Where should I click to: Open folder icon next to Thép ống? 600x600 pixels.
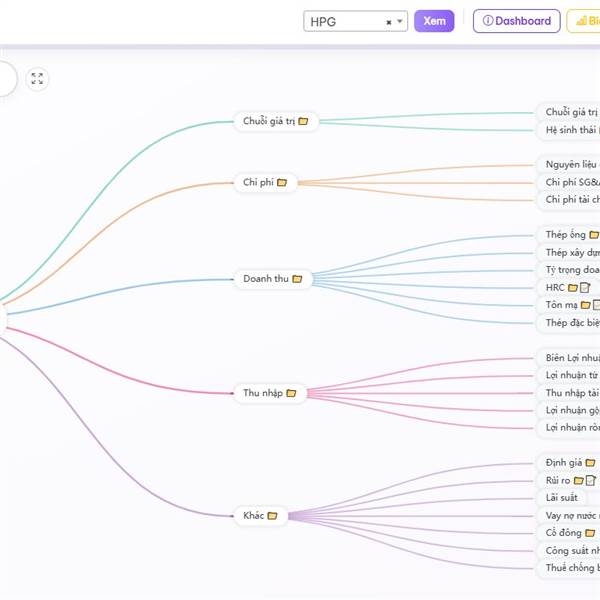pyautogui.click(x=594, y=235)
